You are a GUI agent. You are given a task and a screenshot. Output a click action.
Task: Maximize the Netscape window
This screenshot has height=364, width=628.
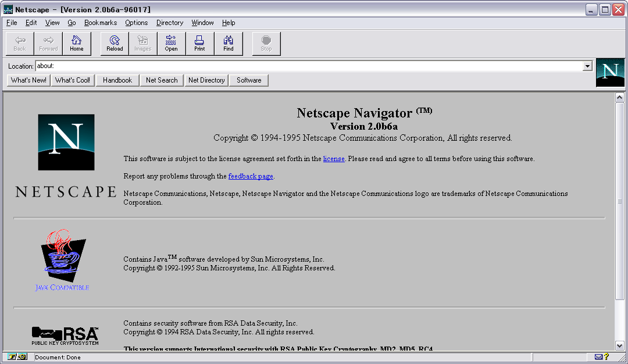click(605, 10)
